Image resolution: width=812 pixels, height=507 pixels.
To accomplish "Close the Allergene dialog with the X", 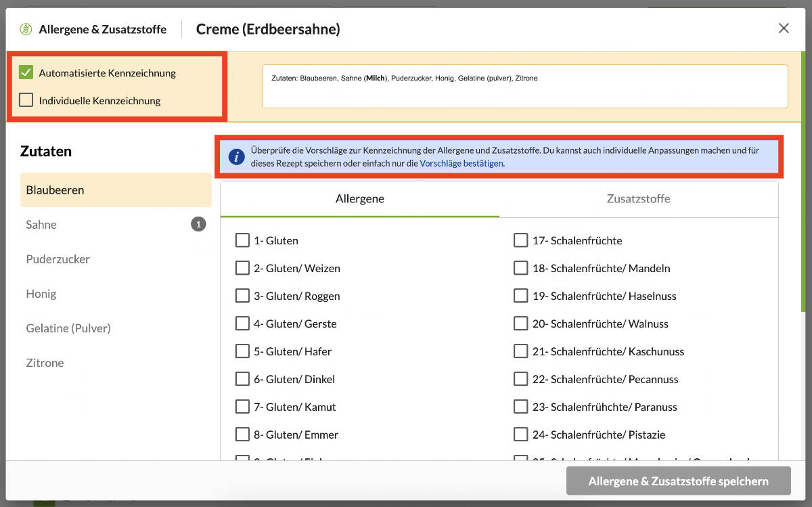I will click(x=784, y=28).
